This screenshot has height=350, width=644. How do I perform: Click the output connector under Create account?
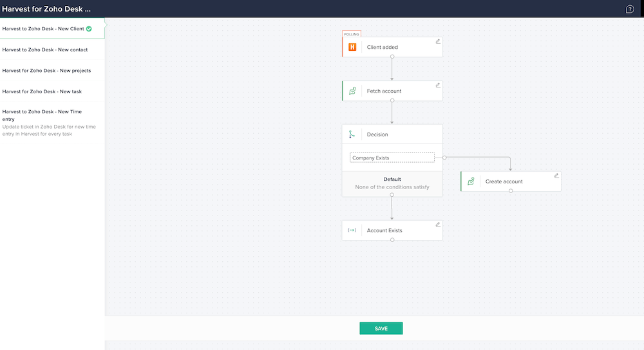(x=511, y=191)
